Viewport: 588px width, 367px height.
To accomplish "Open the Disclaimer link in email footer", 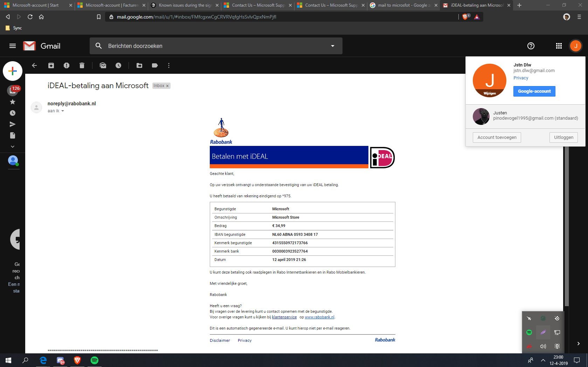I will pos(220,340).
